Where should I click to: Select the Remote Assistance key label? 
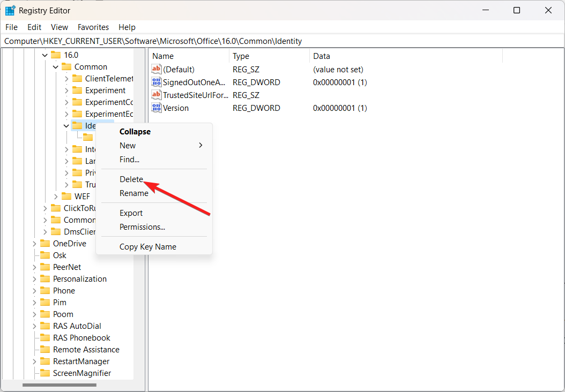(86, 350)
